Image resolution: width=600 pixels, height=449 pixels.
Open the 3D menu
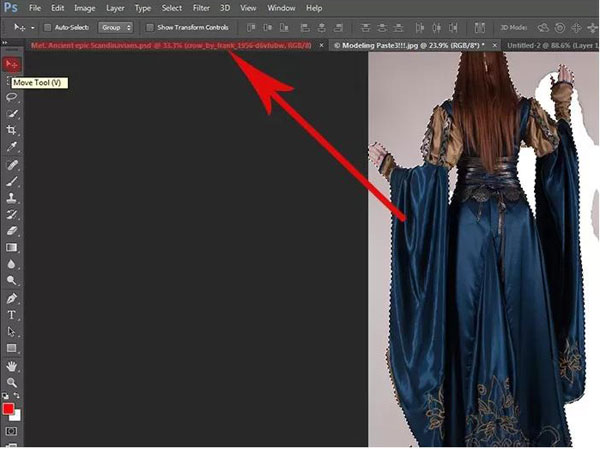click(x=225, y=8)
